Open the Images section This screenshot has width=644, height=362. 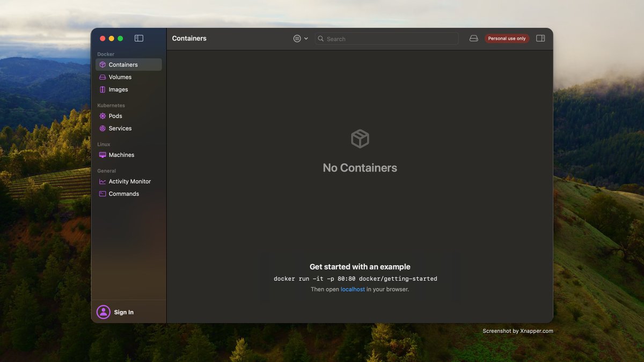(x=129, y=90)
